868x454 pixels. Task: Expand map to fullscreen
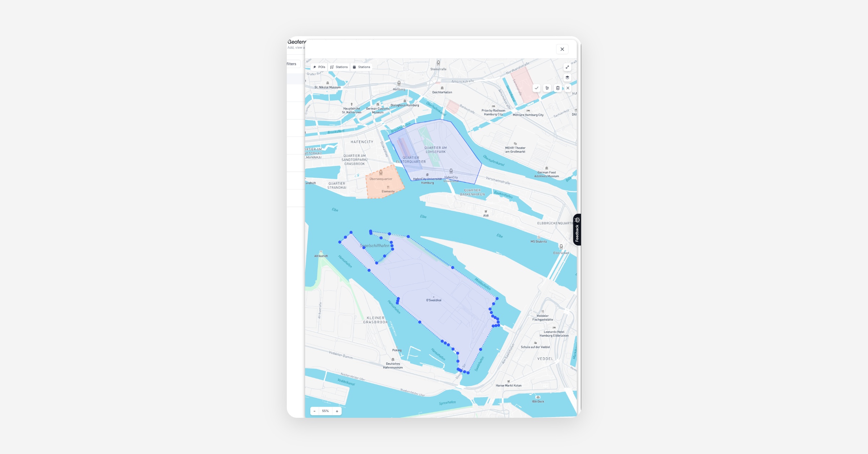[x=567, y=67]
